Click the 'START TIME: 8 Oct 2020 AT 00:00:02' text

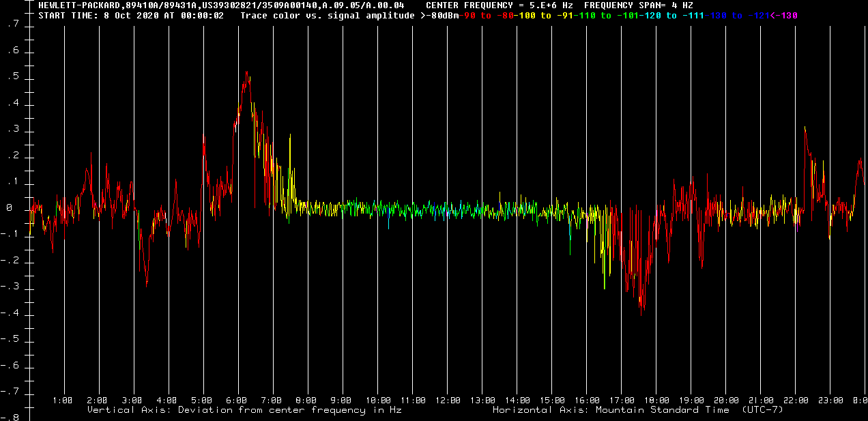pos(131,15)
